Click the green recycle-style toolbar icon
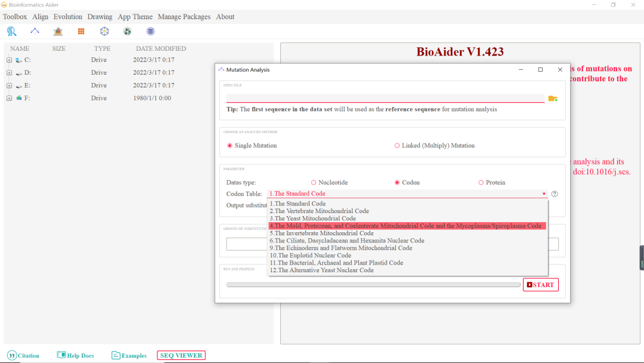Viewport: 644px width, 363px height. (x=128, y=31)
